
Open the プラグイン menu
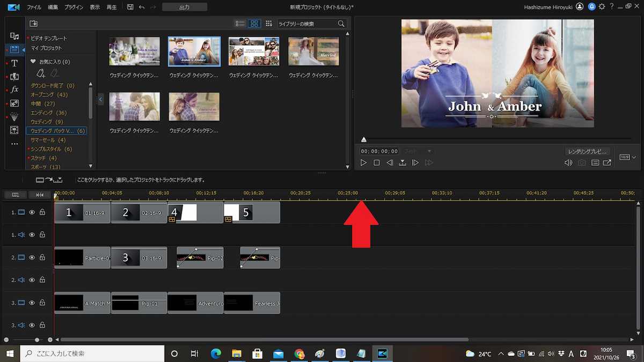(x=74, y=7)
